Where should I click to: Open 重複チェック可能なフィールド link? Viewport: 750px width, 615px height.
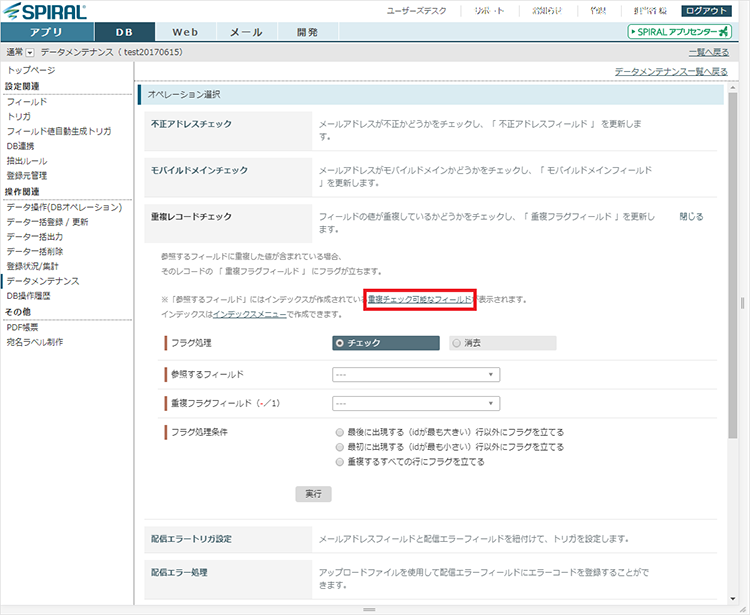[x=419, y=299]
